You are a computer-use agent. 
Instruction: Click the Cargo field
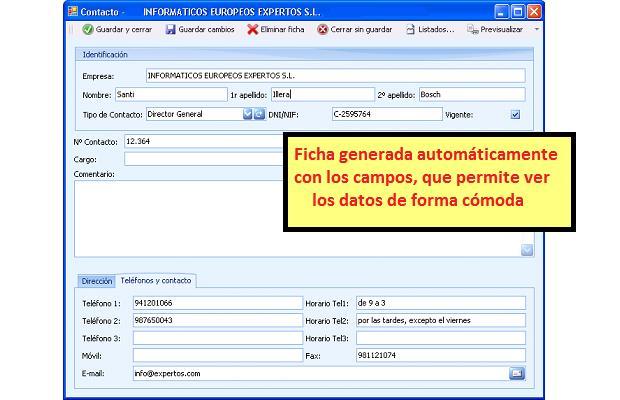point(204,159)
